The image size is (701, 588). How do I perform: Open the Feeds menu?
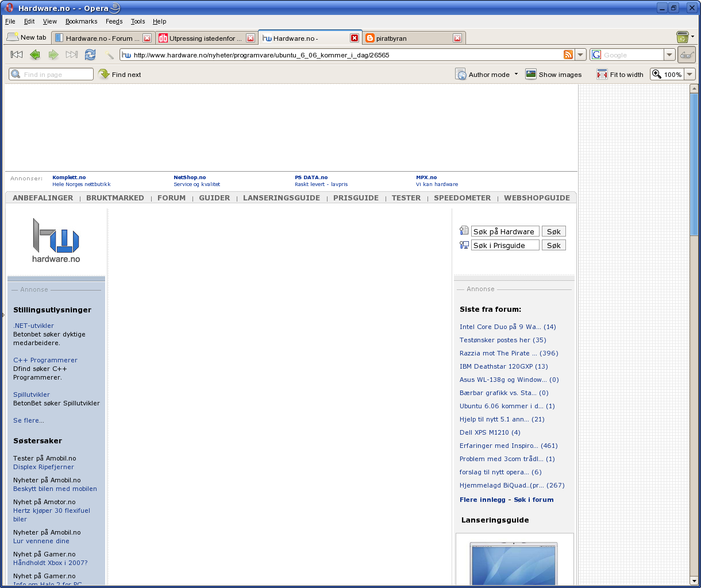point(114,21)
